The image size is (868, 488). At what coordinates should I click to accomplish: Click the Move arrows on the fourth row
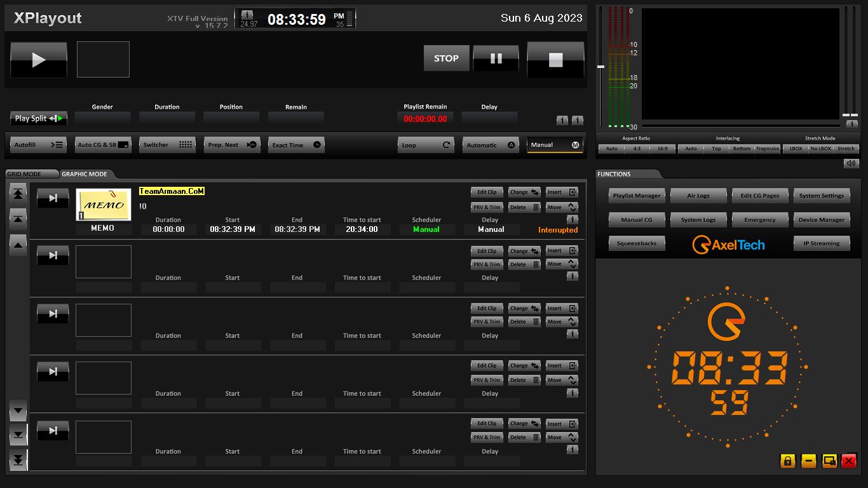[x=562, y=380]
